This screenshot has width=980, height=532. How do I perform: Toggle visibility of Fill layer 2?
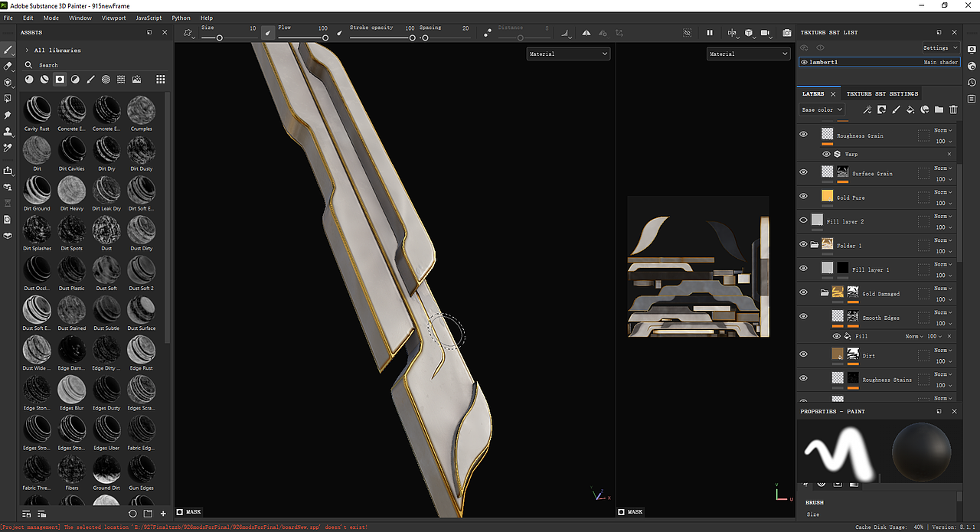point(803,220)
